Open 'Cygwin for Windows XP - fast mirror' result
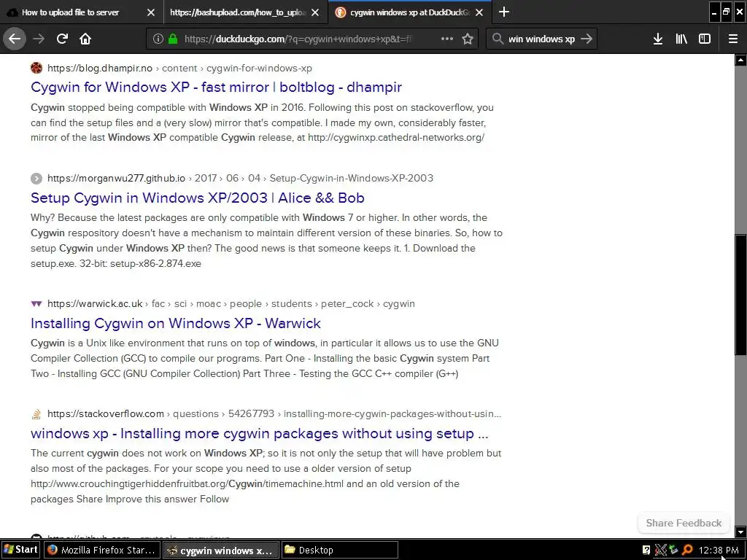 click(x=216, y=87)
